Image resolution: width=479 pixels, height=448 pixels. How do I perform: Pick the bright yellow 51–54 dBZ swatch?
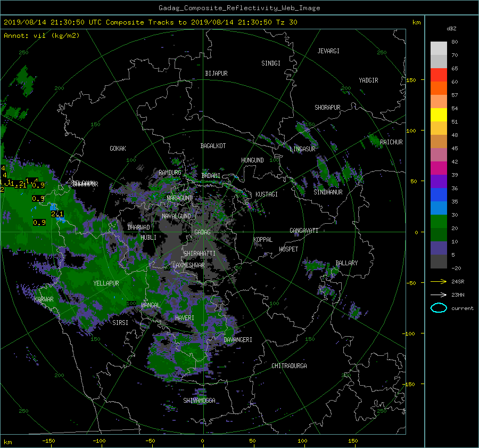coord(439,115)
